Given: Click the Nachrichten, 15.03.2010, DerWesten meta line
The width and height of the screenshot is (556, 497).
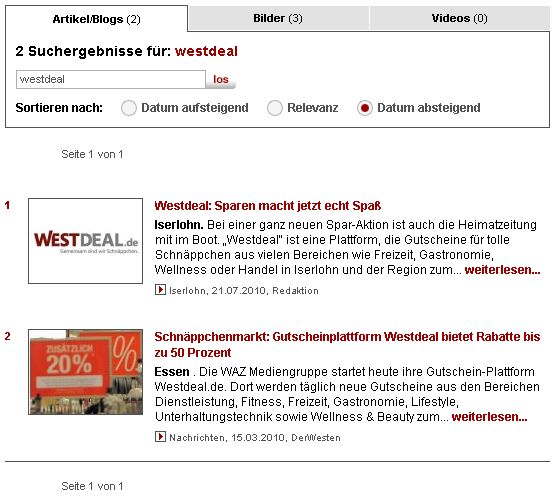Looking at the screenshot, I should pyautogui.click(x=248, y=437).
